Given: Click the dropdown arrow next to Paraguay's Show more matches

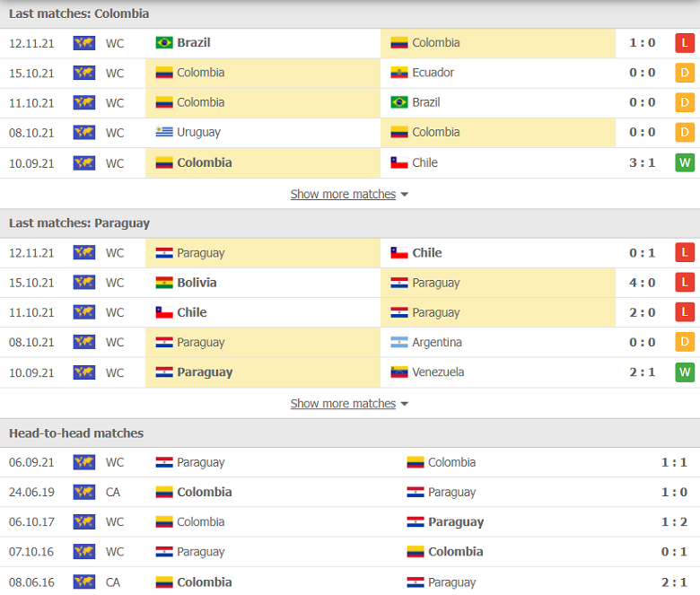Looking at the screenshot, I should point(405,404).
